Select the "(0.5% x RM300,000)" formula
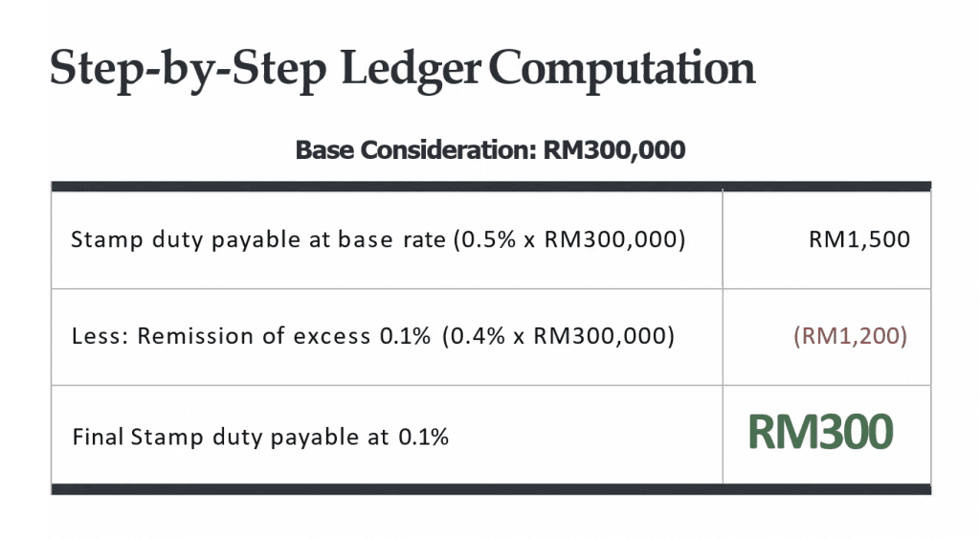 (x=568, y=239)
